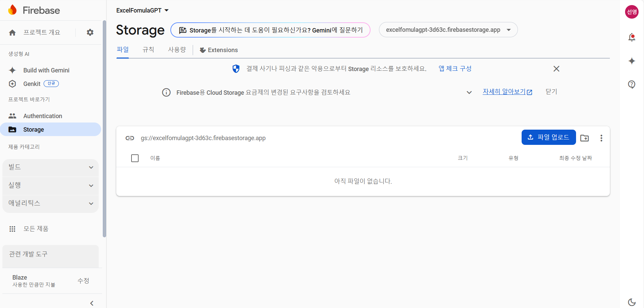Open Genkit menu item

(32, 84)
